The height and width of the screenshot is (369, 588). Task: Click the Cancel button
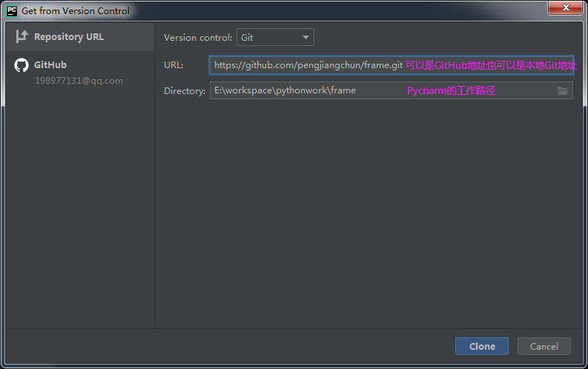coord(544,346)
